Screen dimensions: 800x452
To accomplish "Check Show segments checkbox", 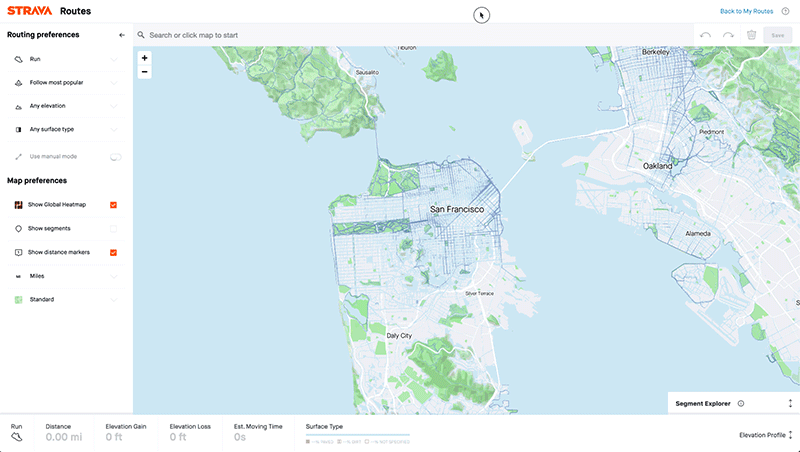I will point(113,229).
